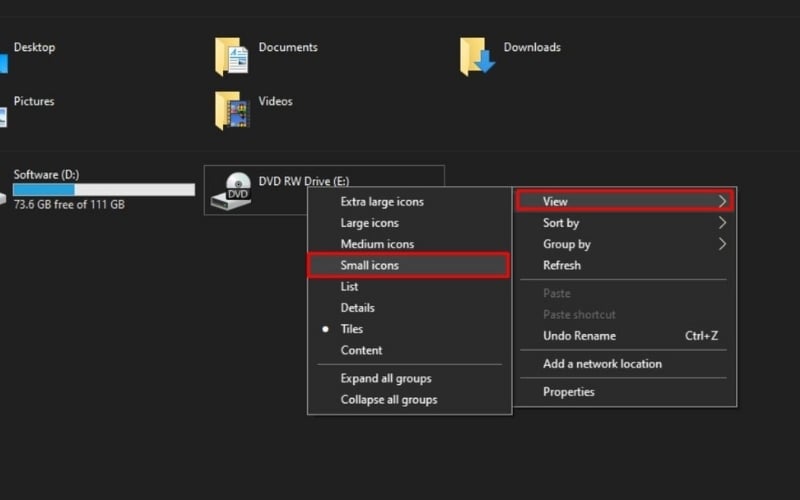This screenshot has width=800, height=500.
Task: Switch view to List
Action: [409, 287]
